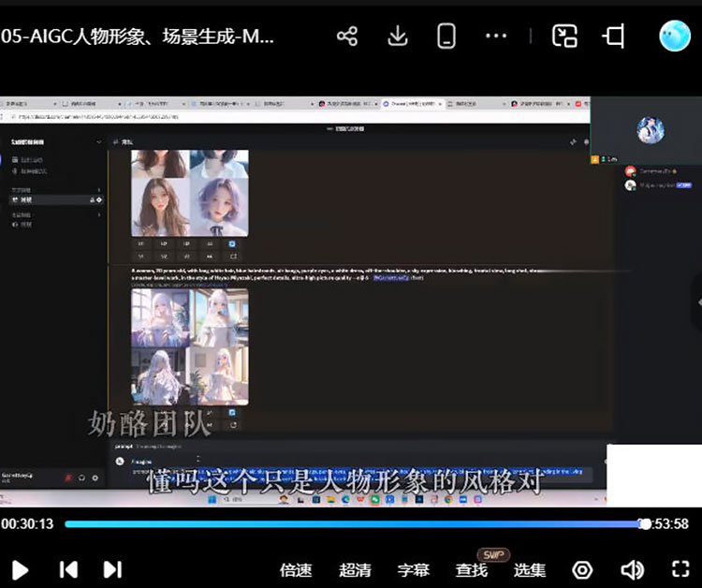Open the 倍速 playback speed menu

[x=296, y=569]
